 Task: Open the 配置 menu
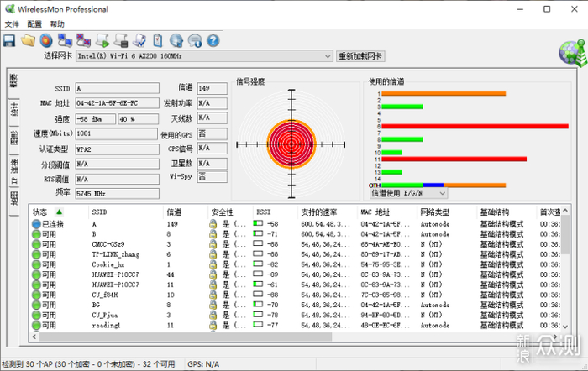pyautogui.click(x=34, y=24)
